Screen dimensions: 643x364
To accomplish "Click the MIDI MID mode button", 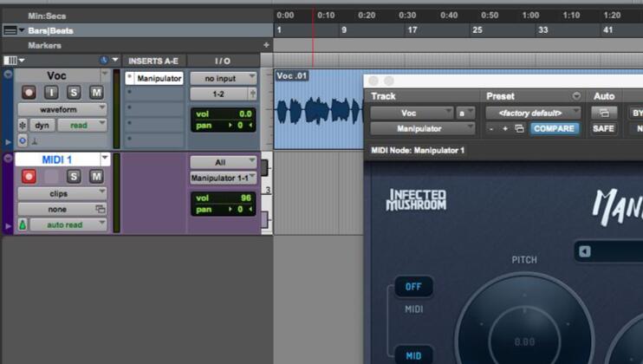I will click(x=413, y=355).
